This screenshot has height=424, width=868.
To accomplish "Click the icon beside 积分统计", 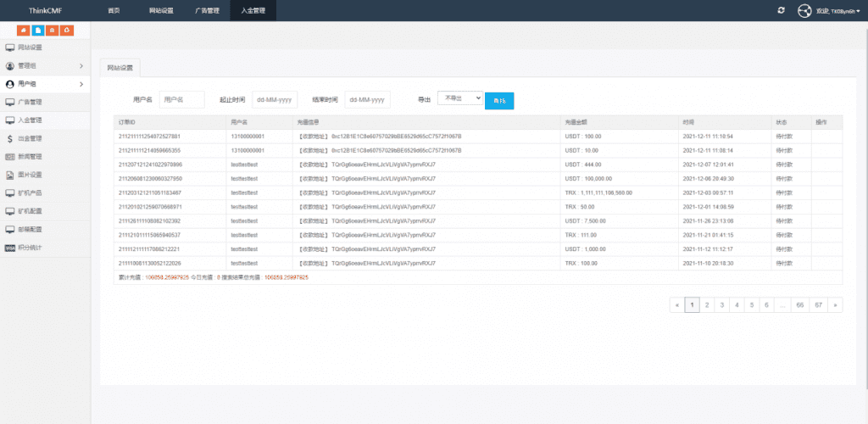I will point(10,248).
